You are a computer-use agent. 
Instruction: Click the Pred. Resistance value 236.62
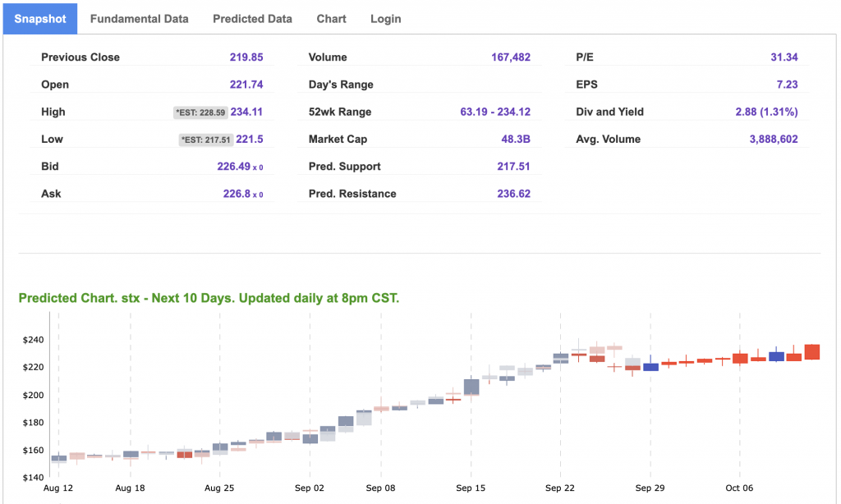513,194
